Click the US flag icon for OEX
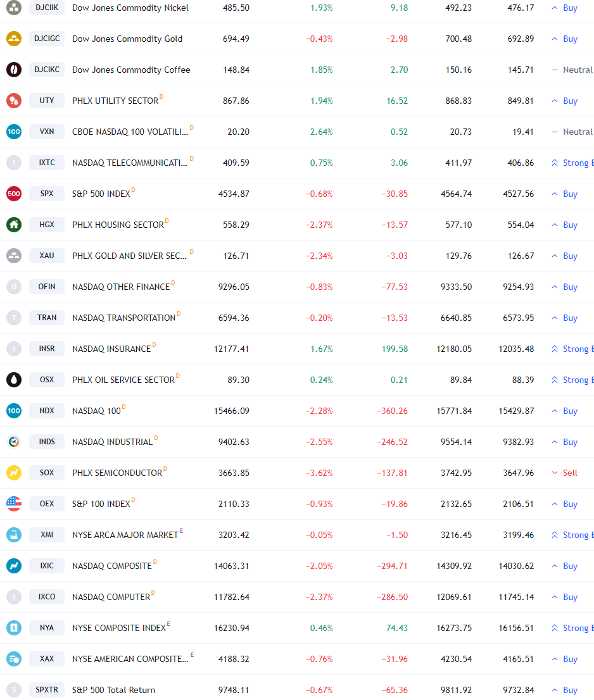 pyautogui.click(x=14, y=504)
